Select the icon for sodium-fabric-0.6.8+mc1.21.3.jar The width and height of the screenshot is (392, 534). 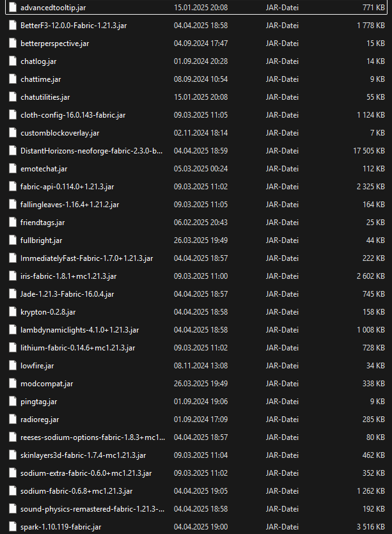click(13, 491)
